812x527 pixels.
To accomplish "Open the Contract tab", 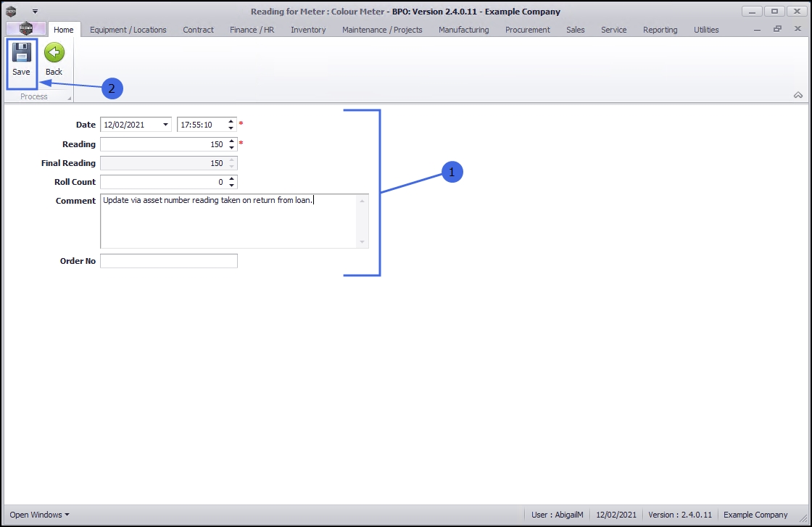I will point(198,30).
